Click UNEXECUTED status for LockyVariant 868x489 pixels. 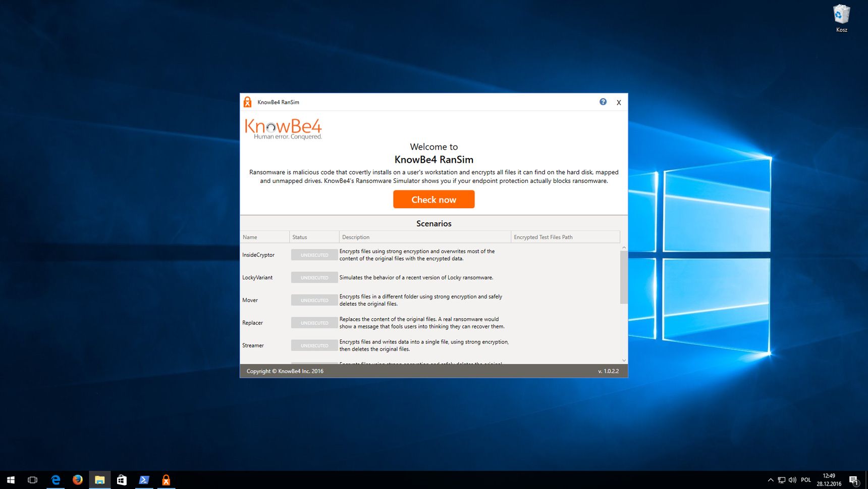[x=314, y=278]
